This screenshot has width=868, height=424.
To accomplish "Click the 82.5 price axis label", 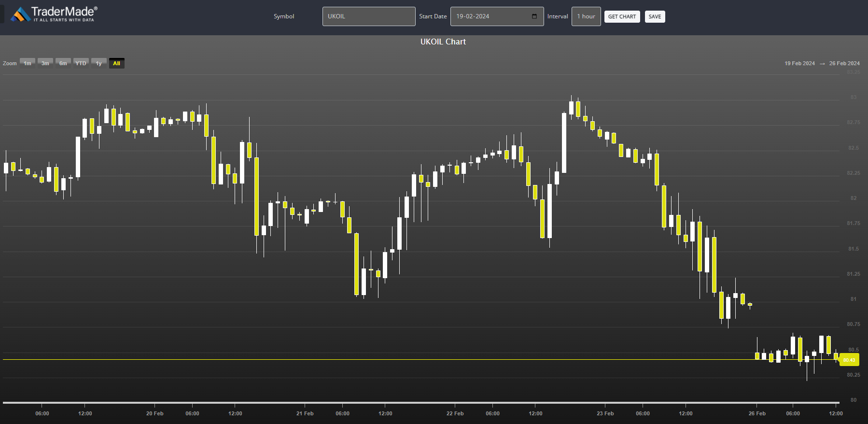I will click(x=854, y=148).
